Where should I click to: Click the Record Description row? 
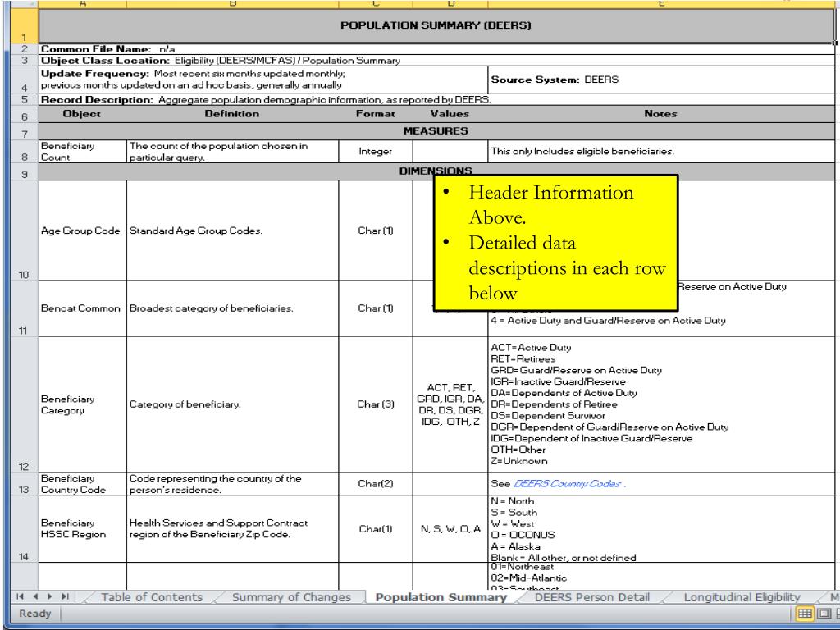click(x=436, y=99)
